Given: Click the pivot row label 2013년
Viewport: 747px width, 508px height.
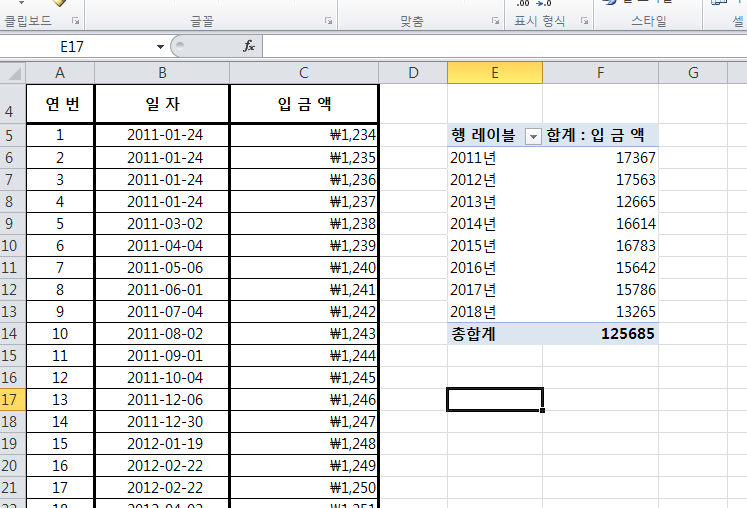Looking at the screenshot, I should [495, 202].
